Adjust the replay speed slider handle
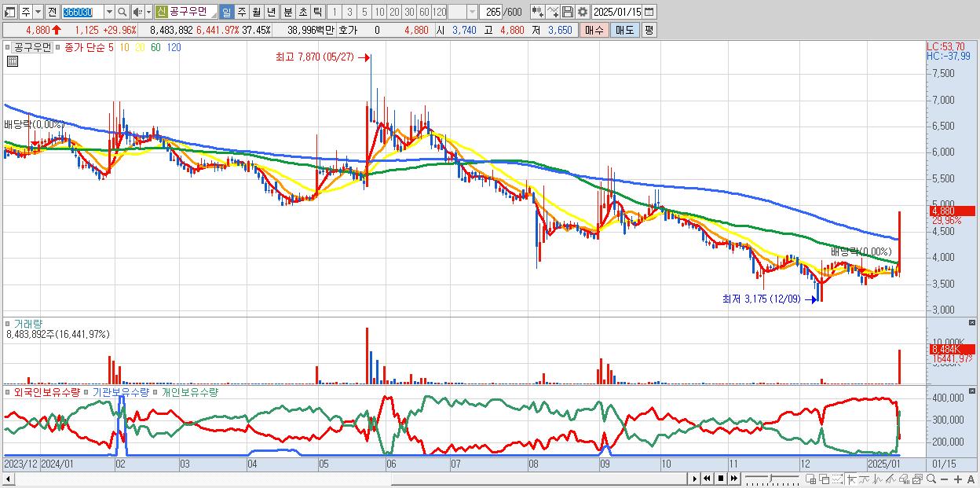Image resolution: width=980 pixels, height=488 pixels. (x=770, y=478)
